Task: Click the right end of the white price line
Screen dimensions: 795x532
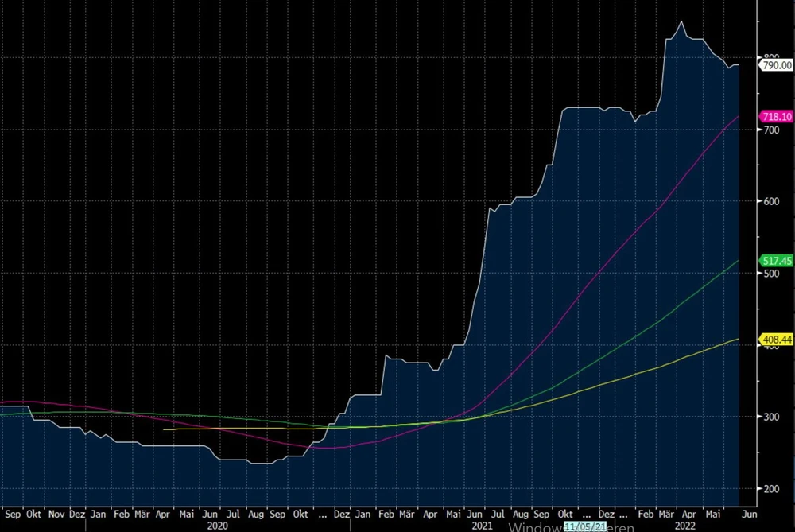Action: pyautogui.click(x=739, y=65)
